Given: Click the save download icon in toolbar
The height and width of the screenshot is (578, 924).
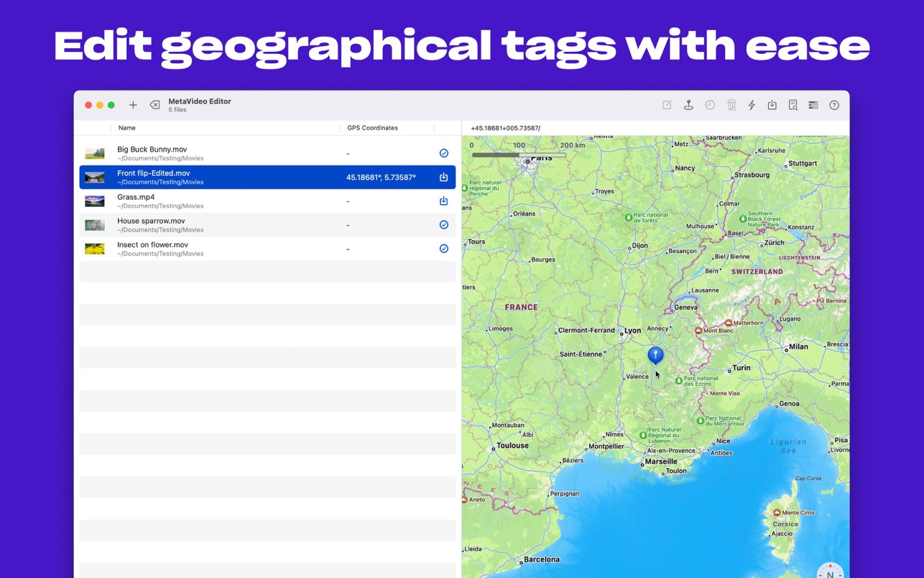Looking at the screenshot, I should tap(772, 105).
